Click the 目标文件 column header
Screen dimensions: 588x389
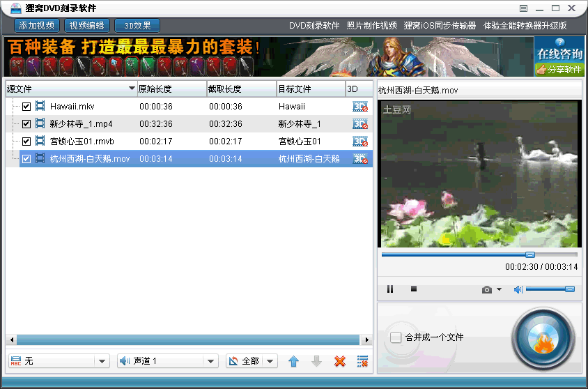click(x=311, y=89)
